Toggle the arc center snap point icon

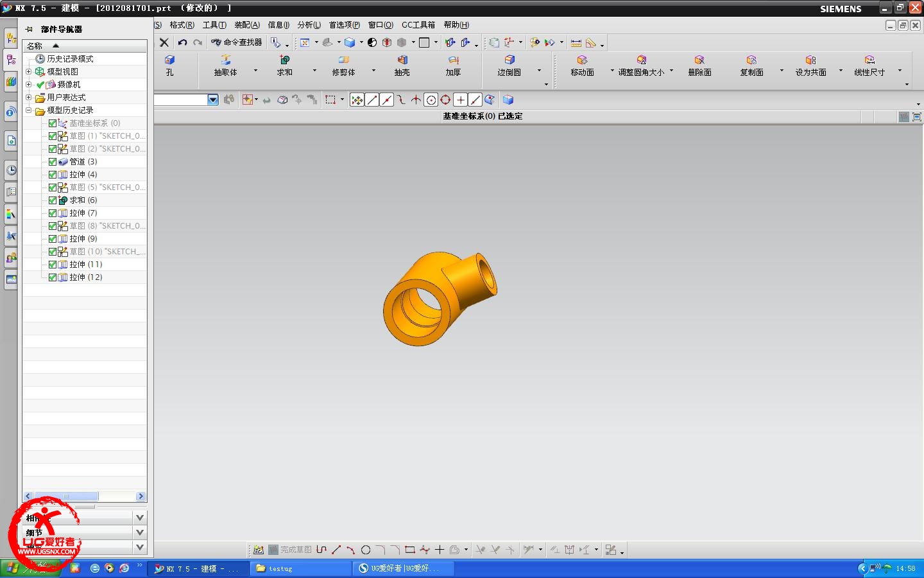[431, 100]
